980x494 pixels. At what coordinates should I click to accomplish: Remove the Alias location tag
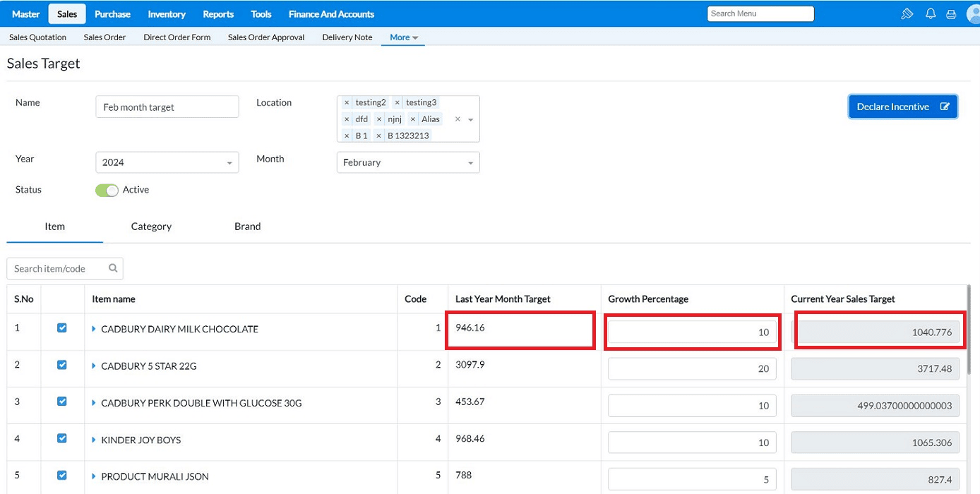(x=413, y=119)
